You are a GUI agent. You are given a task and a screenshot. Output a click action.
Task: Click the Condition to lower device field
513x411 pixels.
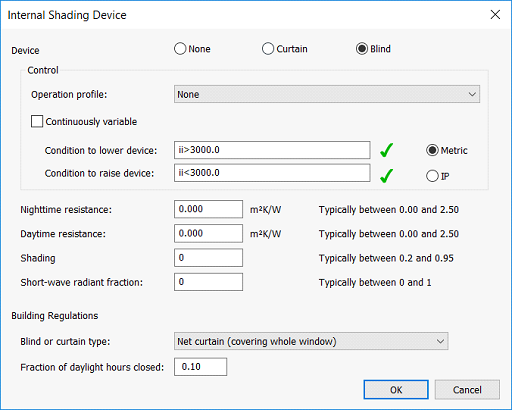click(272, 150)
